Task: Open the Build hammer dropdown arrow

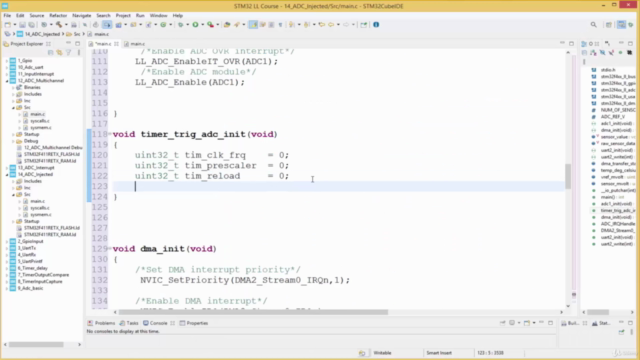Action: (66, 25)
